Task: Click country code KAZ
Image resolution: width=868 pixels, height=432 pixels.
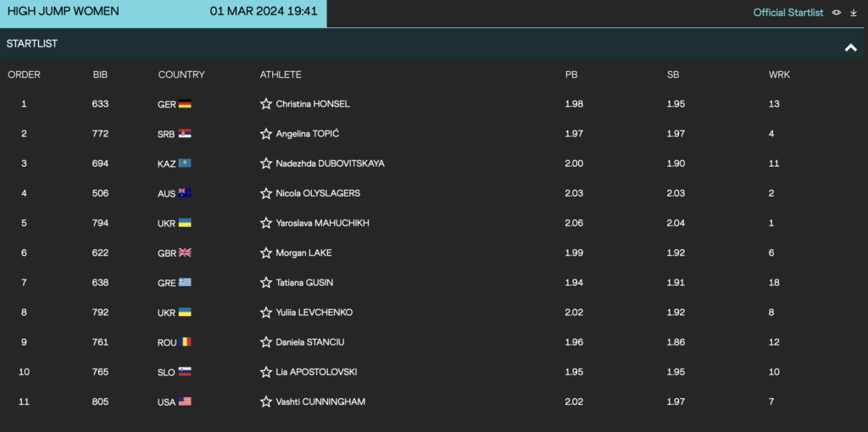Action: point(167,163)
